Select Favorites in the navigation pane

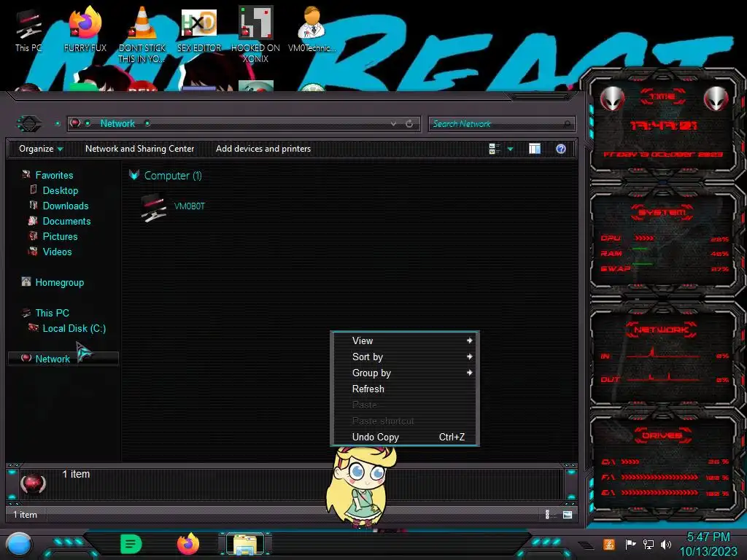pos(54,175)
